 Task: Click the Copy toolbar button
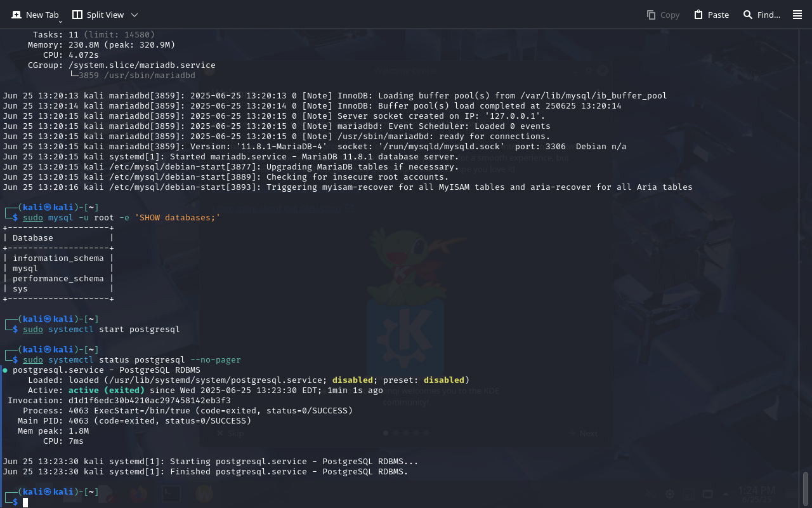(663, 15)
